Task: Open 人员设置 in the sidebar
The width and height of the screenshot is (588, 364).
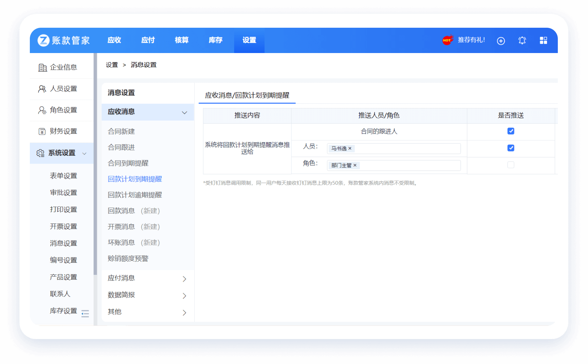Action: [62, 89]
